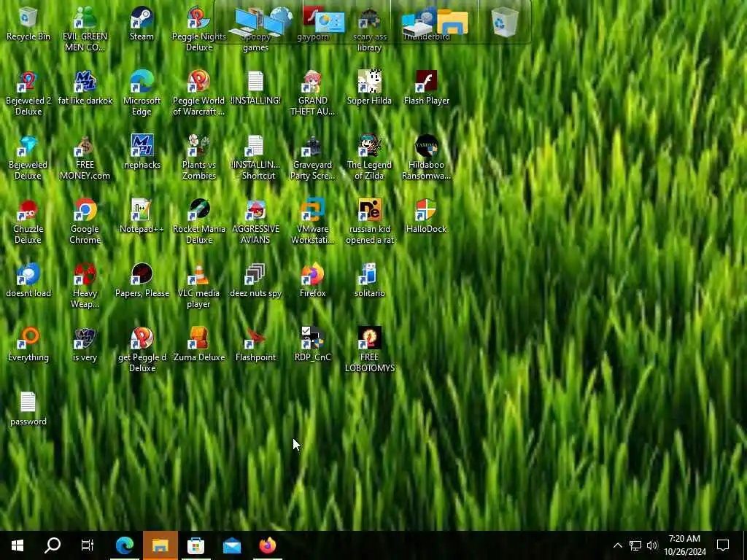Open the Steam desktop shortcut

(x=142, y=24)
